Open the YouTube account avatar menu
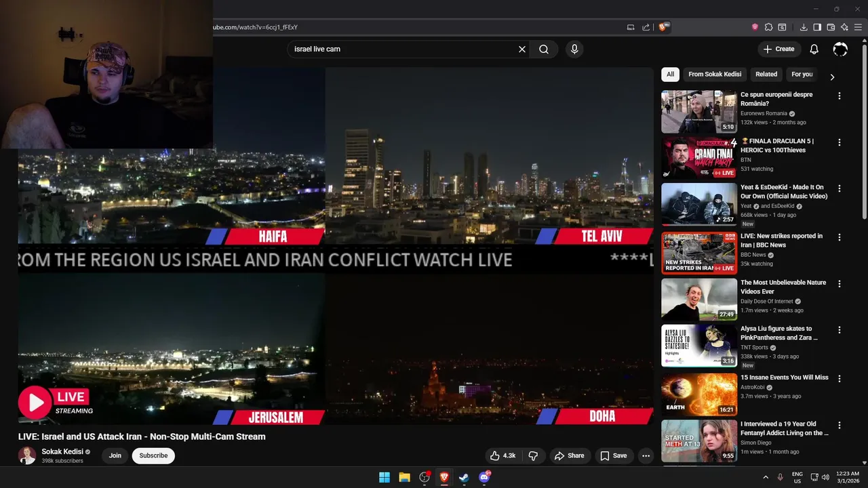 click(840, 49)
